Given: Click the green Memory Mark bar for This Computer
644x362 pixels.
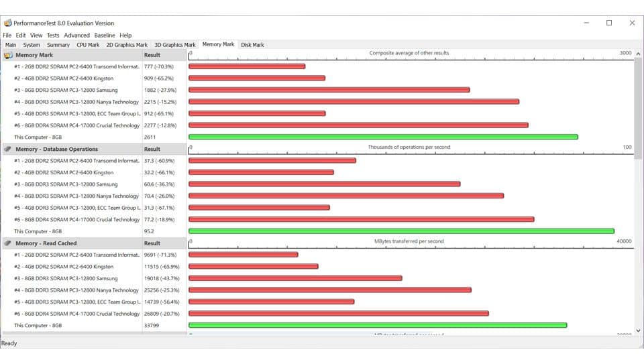Looking at the screenshot, I should [383, 137].
